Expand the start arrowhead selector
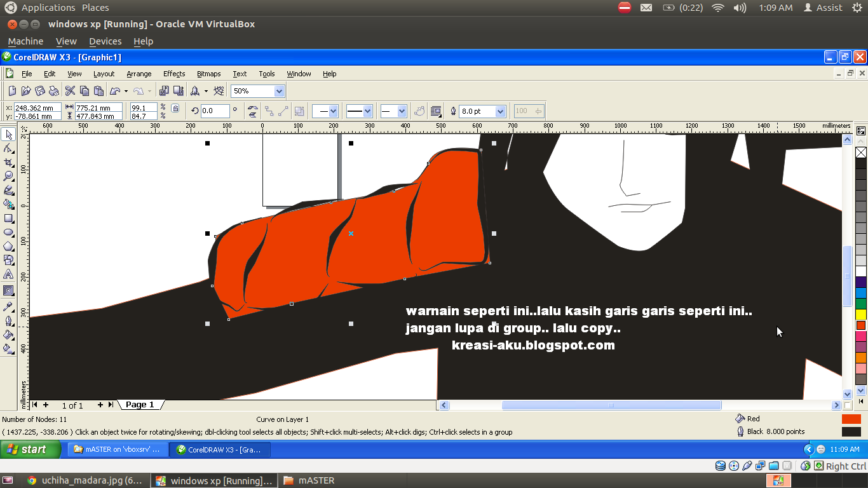The height and width of the screenshot is (488, 868). 333,111
